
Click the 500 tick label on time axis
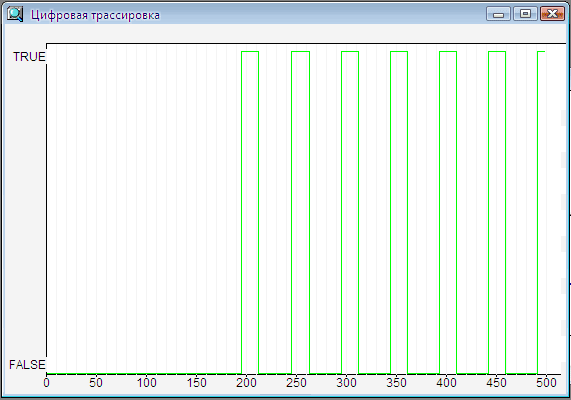[546, 383]
